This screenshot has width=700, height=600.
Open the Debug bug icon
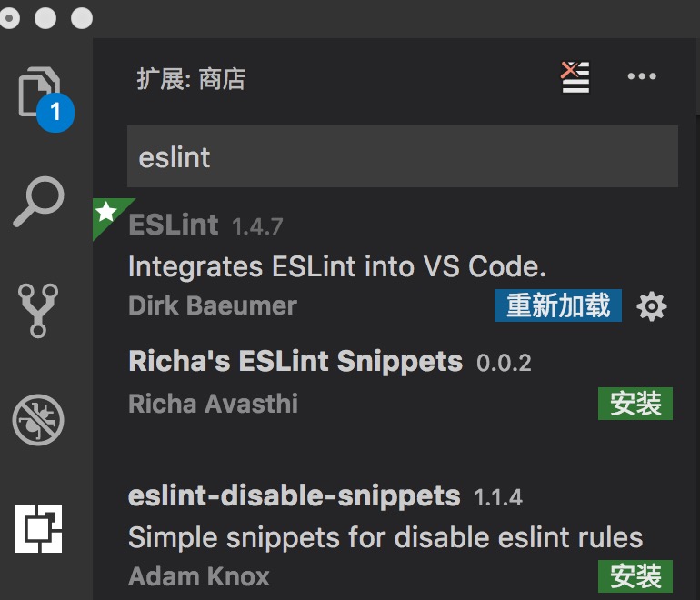coord(38,420)
